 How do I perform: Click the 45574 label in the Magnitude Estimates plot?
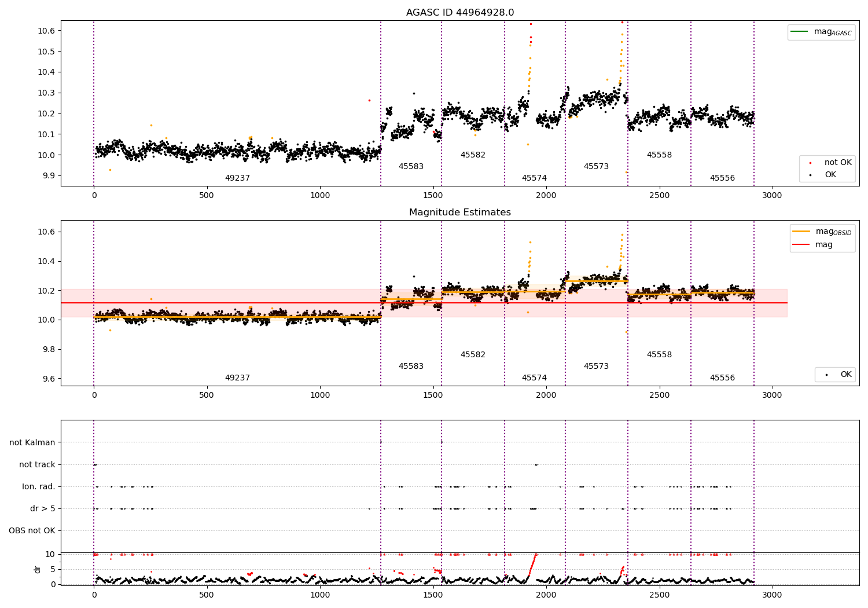[534, 378]
